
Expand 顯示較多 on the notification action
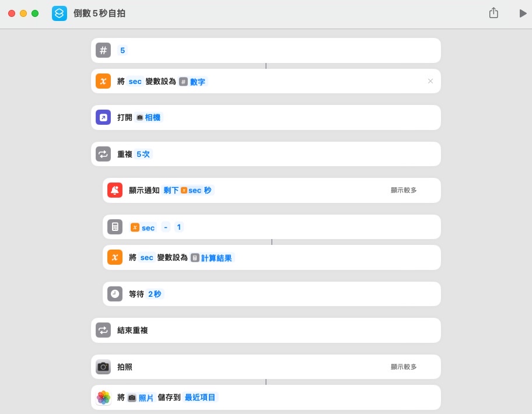point(404,190)
